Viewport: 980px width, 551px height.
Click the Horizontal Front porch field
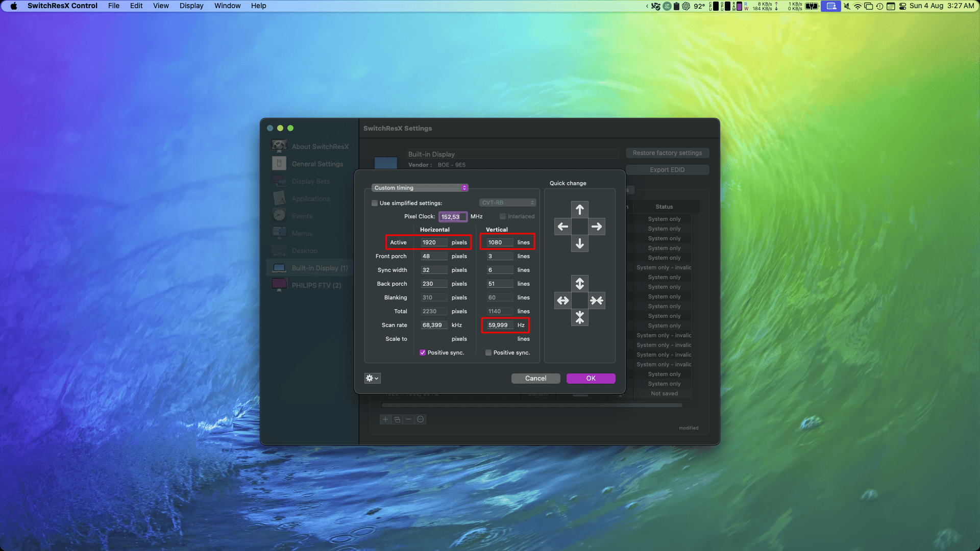tap(434, 256)
